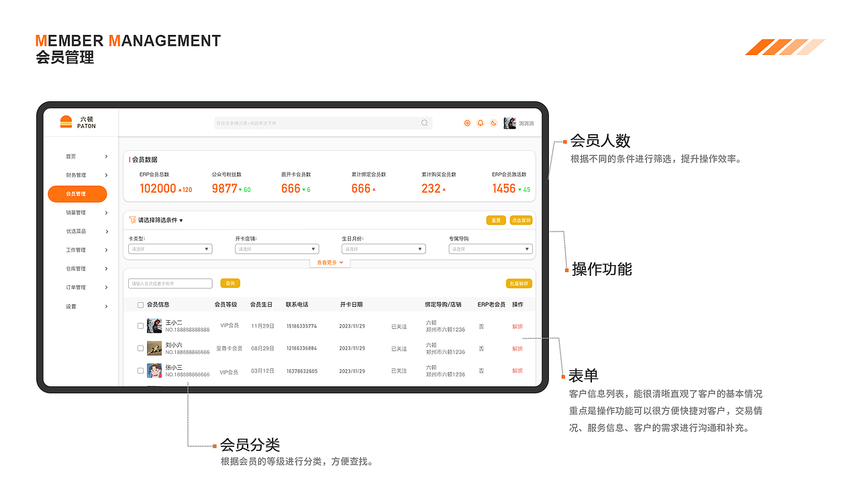This screenshot has width=859, height=504.
Task: Open 首页 menu item
Action: click(71, 156)
